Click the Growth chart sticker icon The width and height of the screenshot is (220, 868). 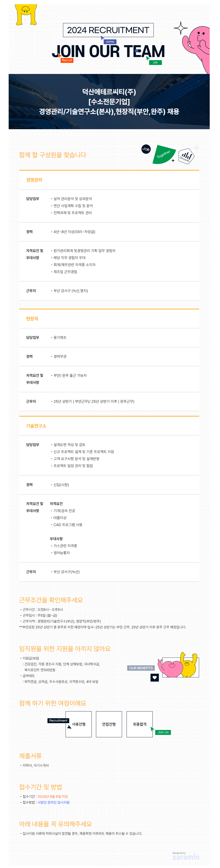point(186,156)
